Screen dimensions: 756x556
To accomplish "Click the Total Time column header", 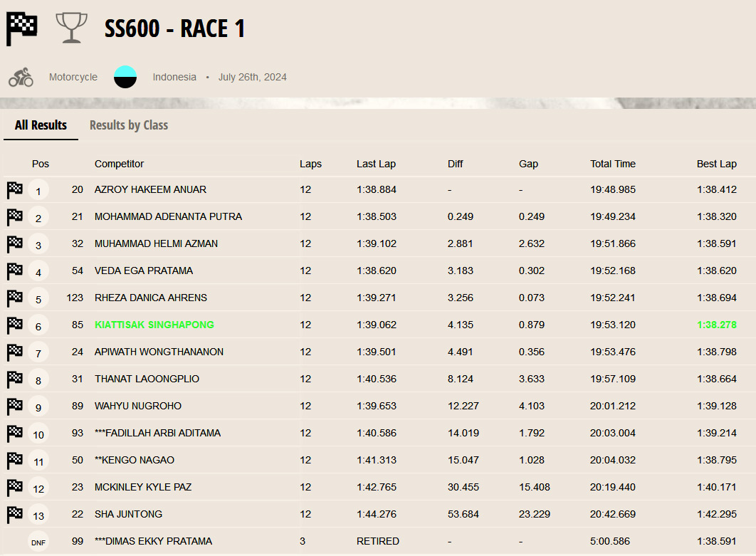I will tap(612, 164).
